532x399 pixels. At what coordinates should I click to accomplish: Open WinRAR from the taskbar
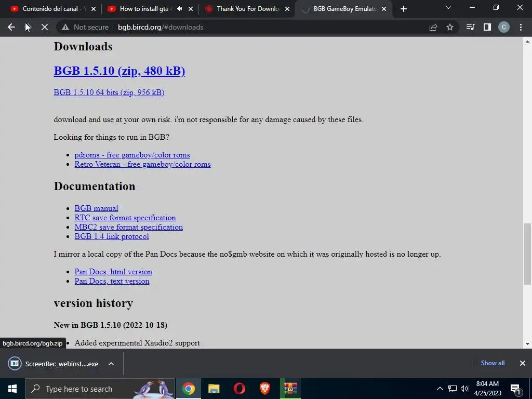click(x=290, y=389)
